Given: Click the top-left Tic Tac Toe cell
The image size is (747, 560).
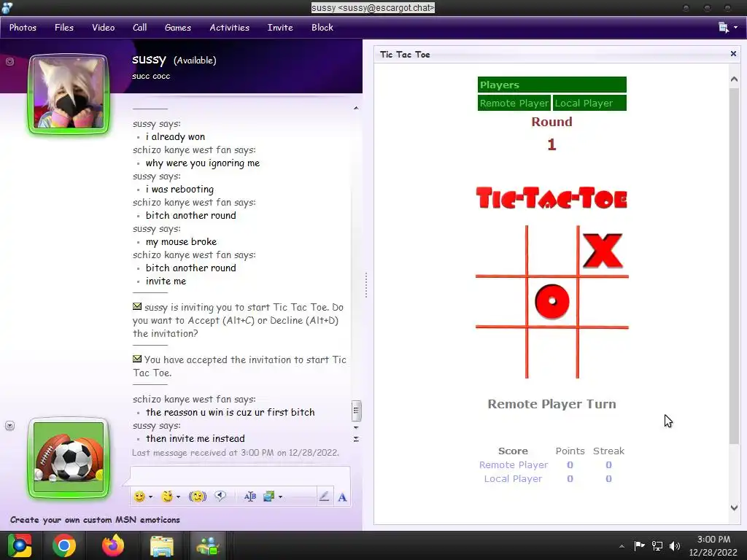Looking at the screenshot, I should pyautogui.click(x=500, y=250).
